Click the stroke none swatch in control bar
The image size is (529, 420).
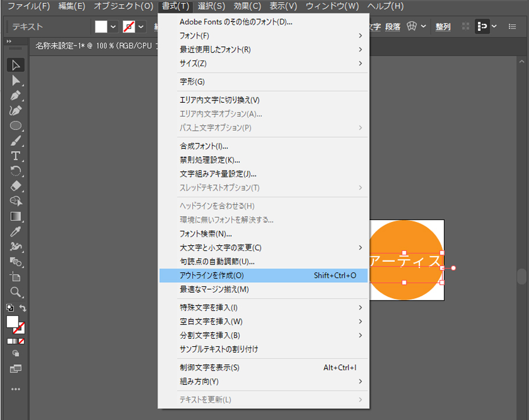129,26
